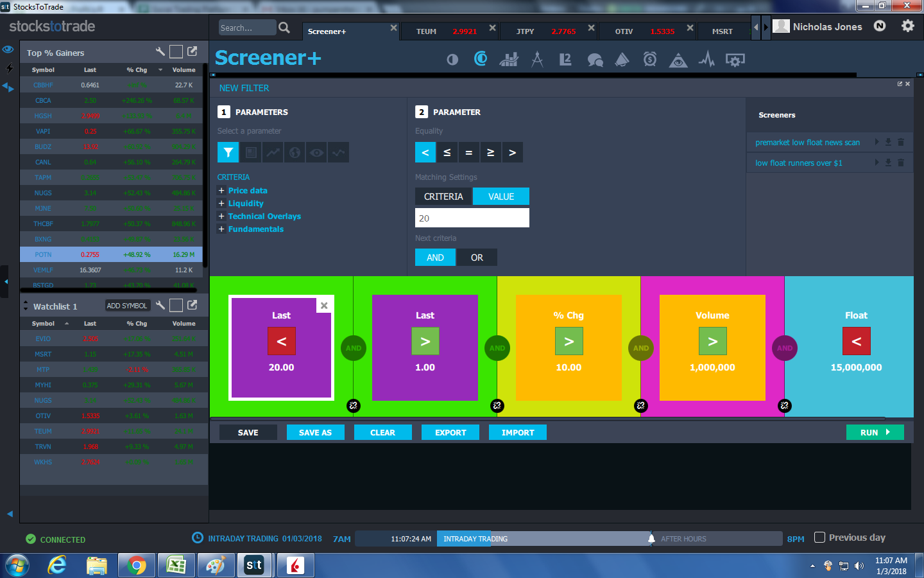Open the chat bubbles icon

[x=595, y=60]
